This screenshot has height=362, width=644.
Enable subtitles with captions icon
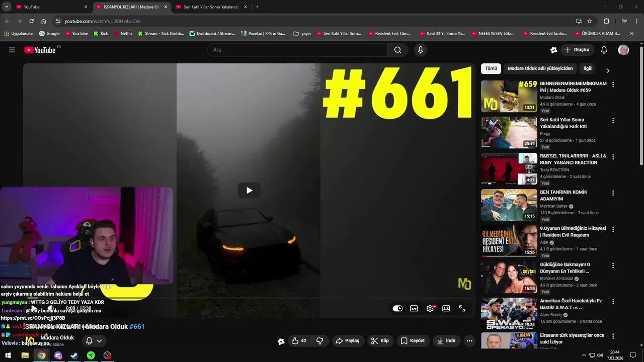(414, 308)
